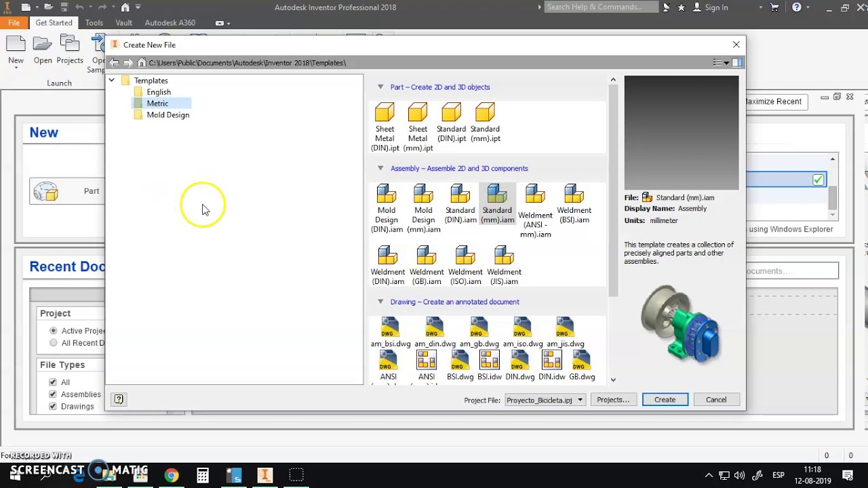This screenshot has height=488, width=868.
Task: Select Sheet Metal (DIN).ipt template
Action: tap(384, 127)
